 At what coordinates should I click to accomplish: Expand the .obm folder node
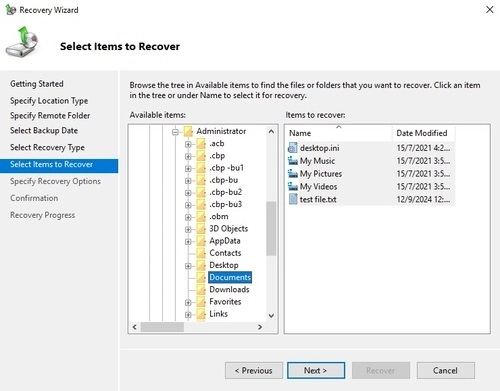point(188,217)
